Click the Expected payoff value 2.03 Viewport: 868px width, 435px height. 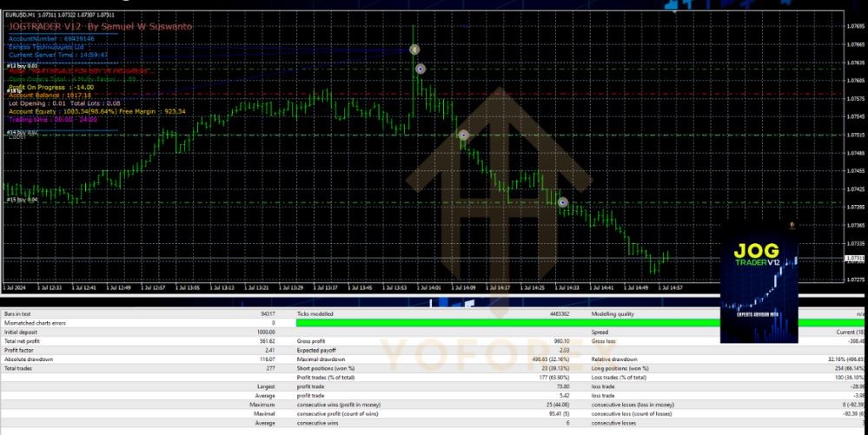(x=564, y=350)
